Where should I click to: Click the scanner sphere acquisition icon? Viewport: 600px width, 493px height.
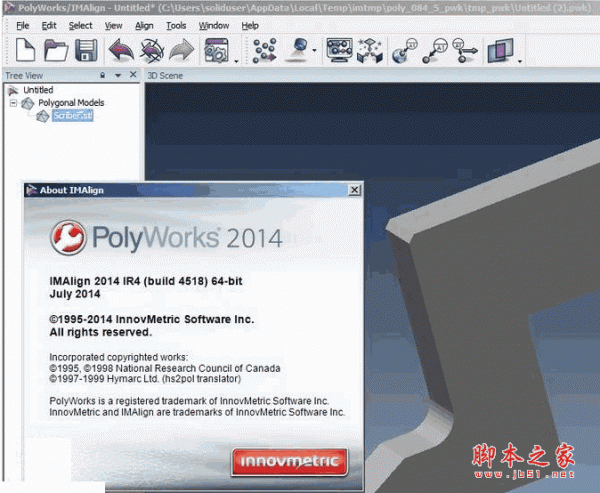299,50
